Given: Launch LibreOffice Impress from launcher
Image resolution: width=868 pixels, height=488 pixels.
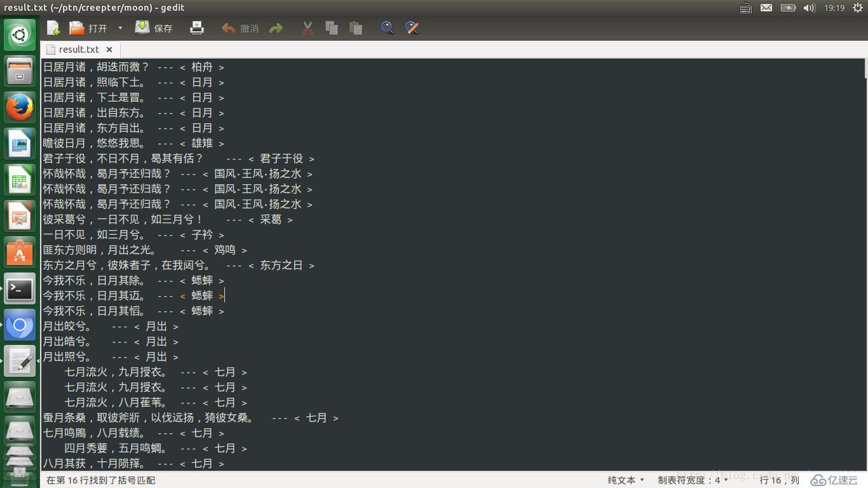Looking at the screenshot, I should click(x=20, y=216).
